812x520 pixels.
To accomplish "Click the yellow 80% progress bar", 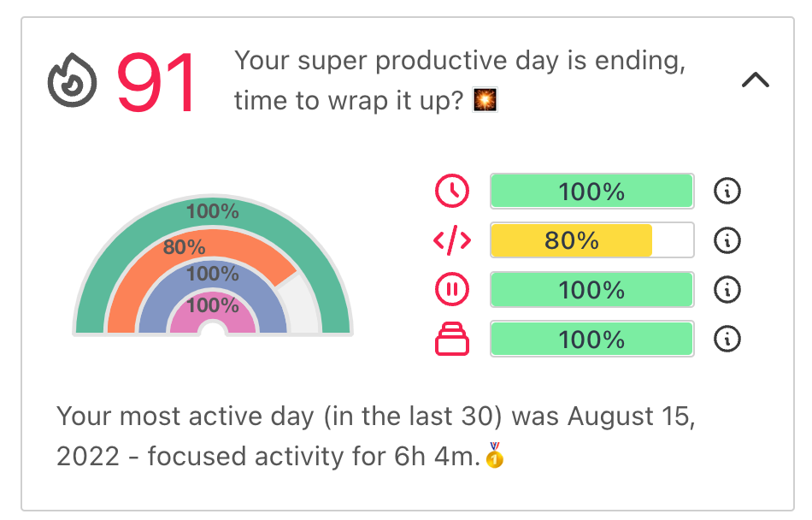I will tap(592, 240).
